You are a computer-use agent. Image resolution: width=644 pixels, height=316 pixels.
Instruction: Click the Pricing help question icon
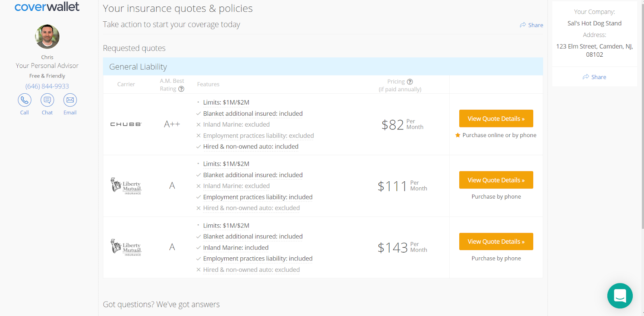[x=410, y=82]
